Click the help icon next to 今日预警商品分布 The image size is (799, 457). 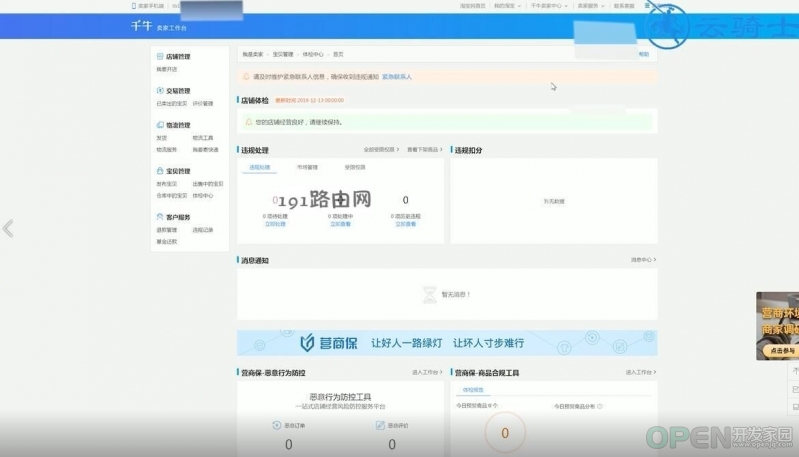click(600, 407)
